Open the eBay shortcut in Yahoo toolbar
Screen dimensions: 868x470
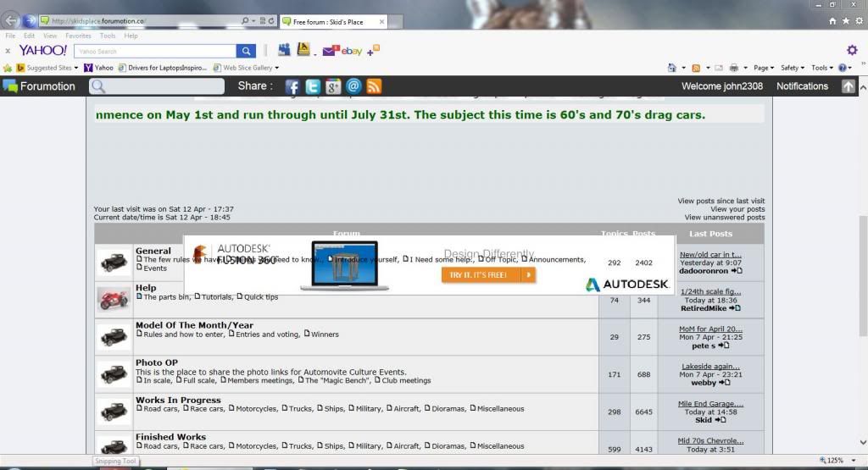tap(352, 51)
